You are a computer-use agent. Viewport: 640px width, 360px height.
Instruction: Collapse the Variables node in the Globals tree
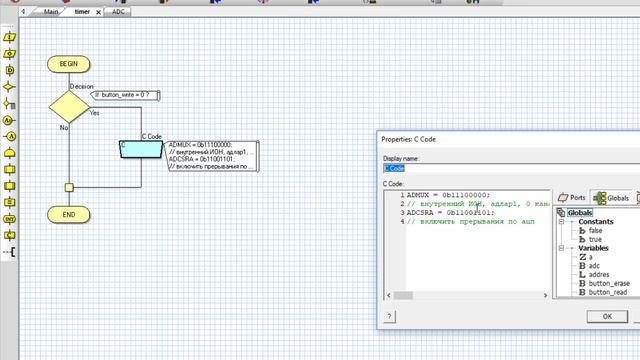tap(561, 248)
